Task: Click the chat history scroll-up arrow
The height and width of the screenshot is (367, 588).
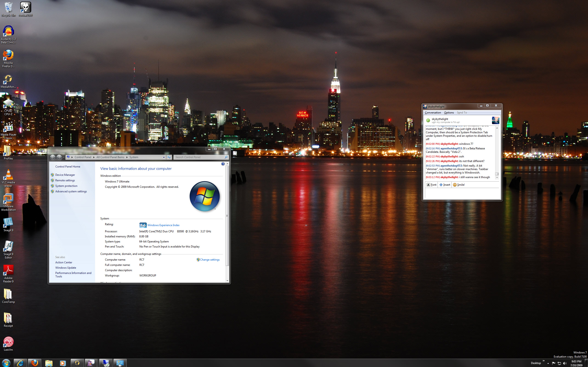Action: [497, 128]
